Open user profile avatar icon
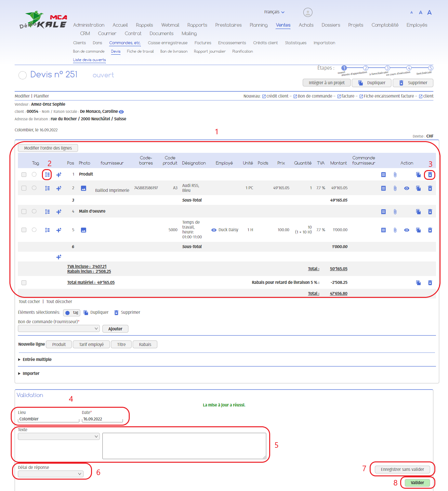The width and height of the screenshot is (448, 491). 308,12
